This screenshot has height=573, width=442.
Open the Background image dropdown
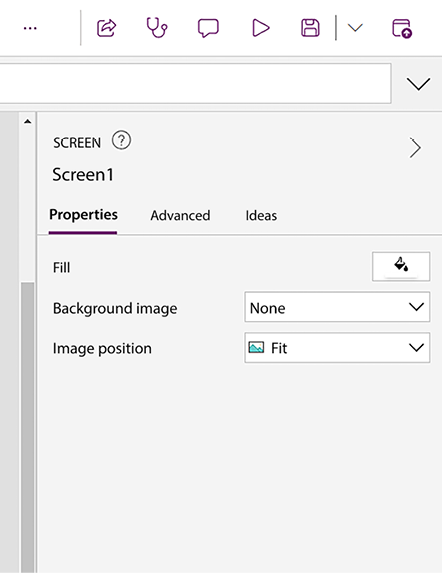click(337, 307)
